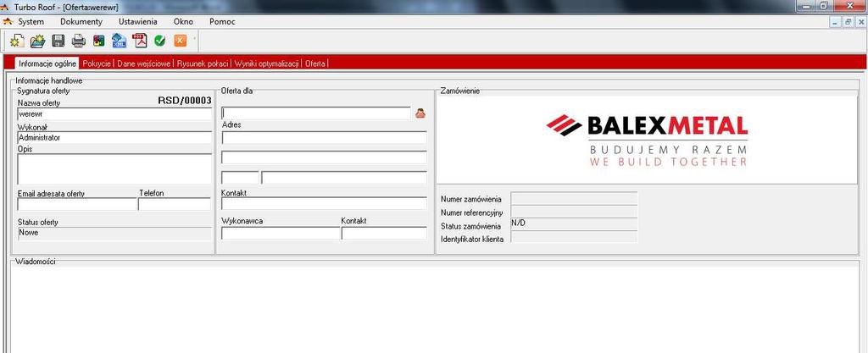Click the star icon left of System menu
868x353 pixels.
pyautogui.click(x=7, y=21)
